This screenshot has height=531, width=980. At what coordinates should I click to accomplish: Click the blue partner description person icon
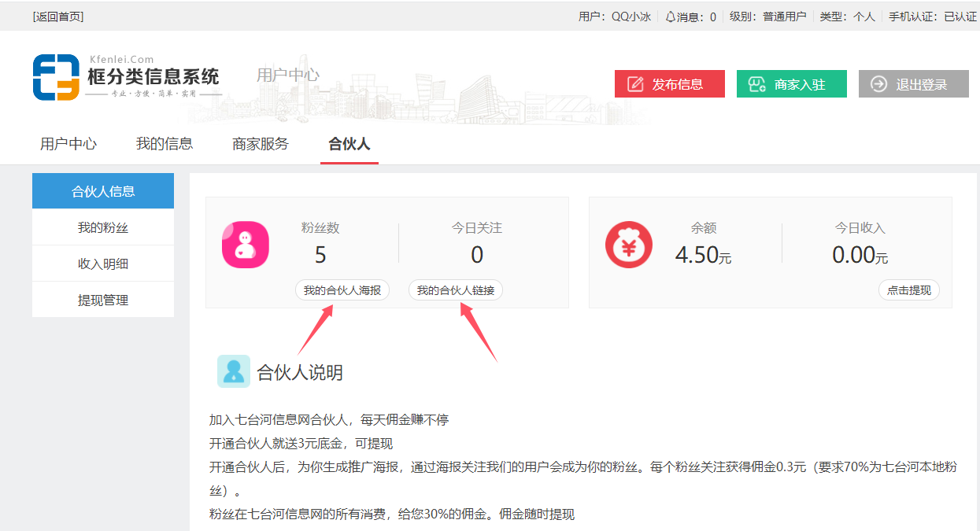(234, 371)
